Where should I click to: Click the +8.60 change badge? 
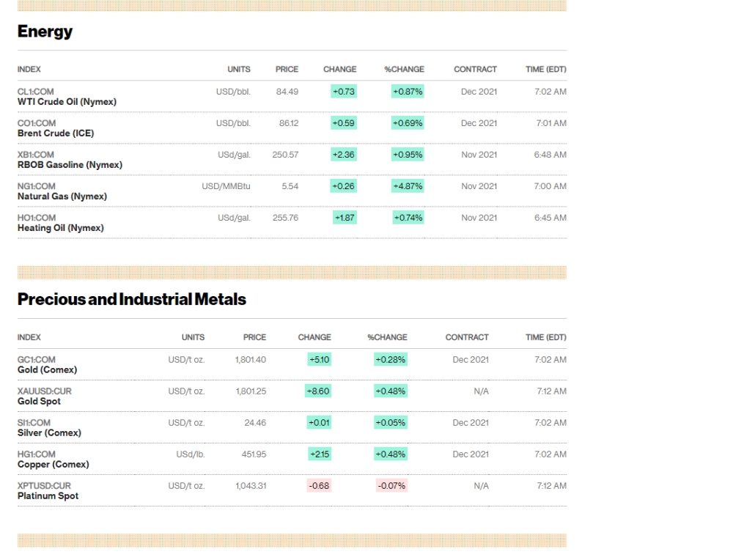tap(318, 391)
